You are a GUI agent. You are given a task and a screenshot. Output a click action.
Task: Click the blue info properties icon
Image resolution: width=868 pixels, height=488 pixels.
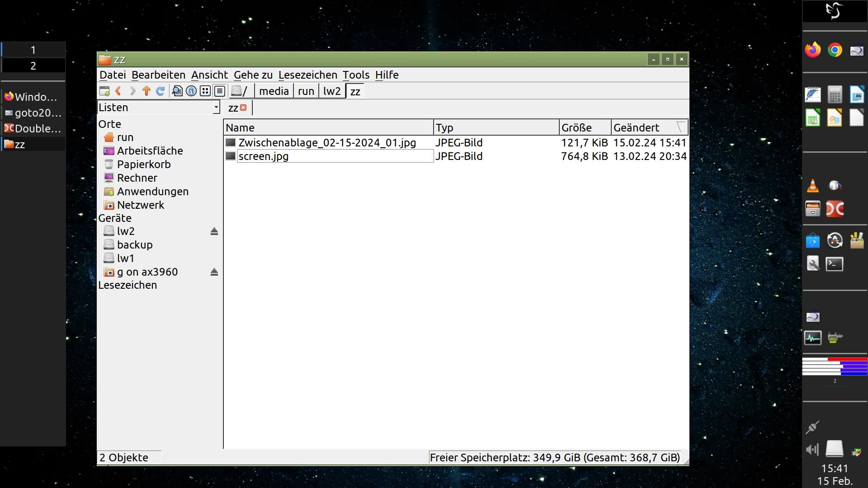coord(191,91)
